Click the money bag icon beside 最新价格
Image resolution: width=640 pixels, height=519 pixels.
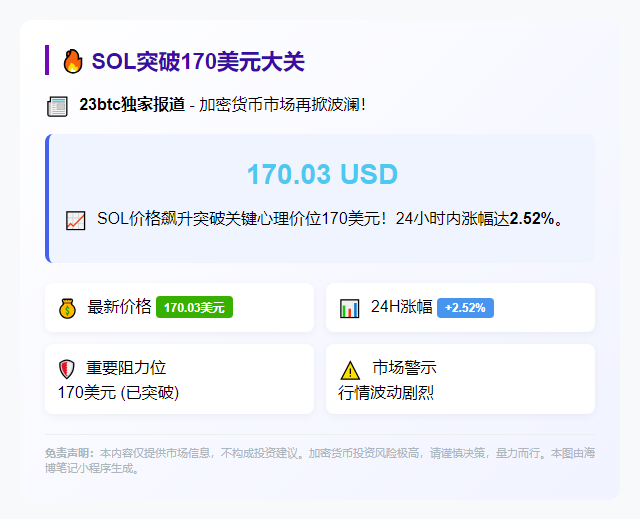pos(67,308)
